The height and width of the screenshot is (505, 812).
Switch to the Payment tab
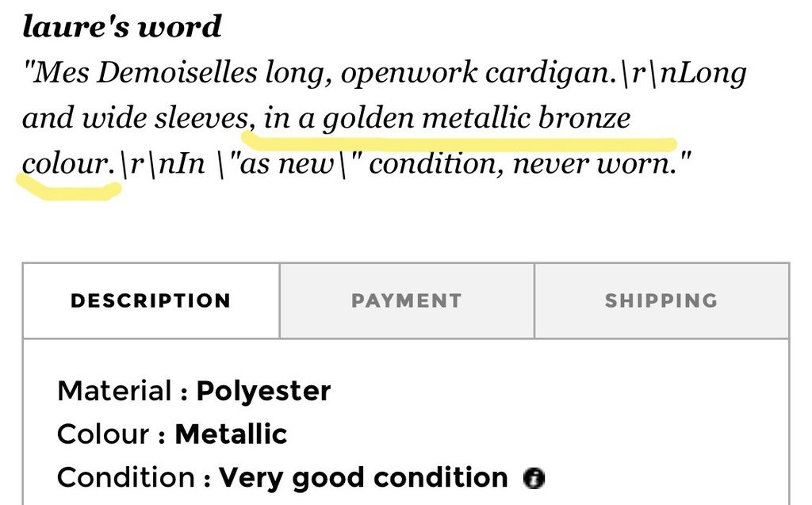[x=407, y=301]
